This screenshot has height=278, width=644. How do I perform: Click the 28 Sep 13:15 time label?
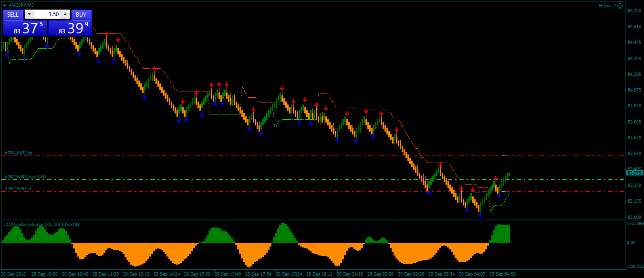[136, 274]
